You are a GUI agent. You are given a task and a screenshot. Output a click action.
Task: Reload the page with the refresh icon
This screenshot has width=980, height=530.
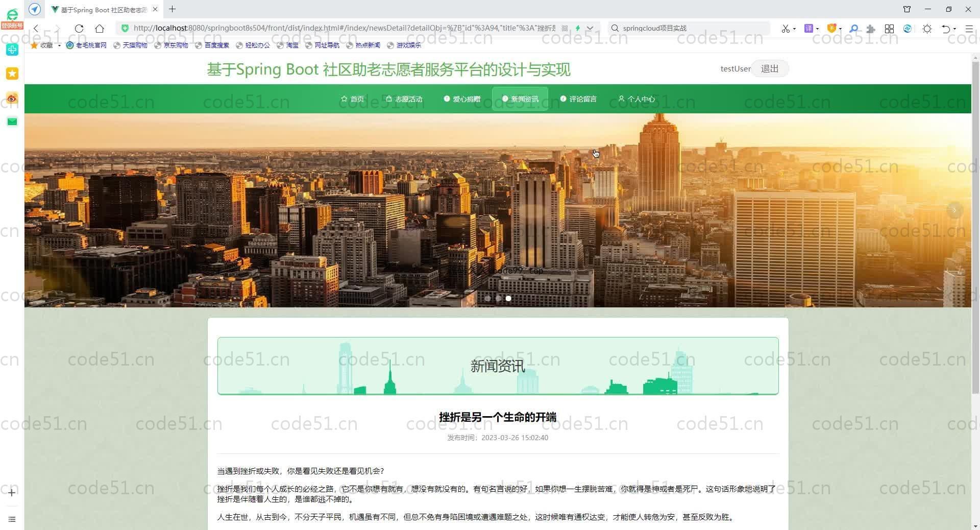pyautogui.click(x=79, y=29)
